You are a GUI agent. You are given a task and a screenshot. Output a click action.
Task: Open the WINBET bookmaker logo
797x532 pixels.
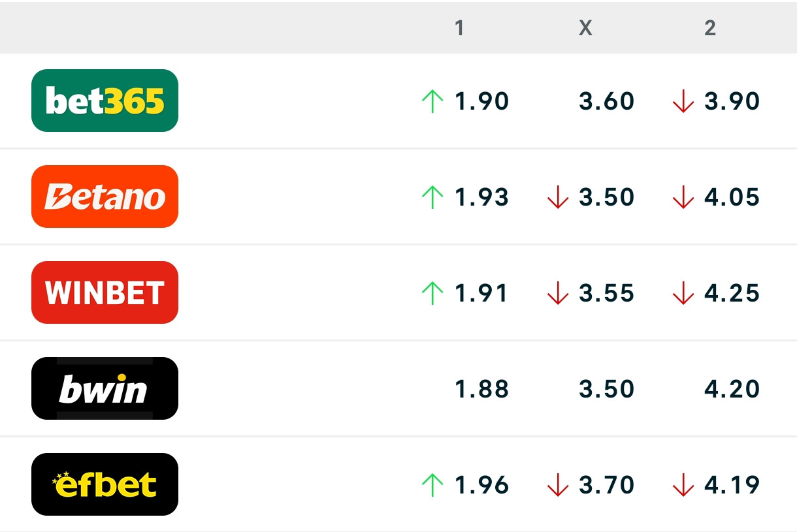(x=105, y=292)
